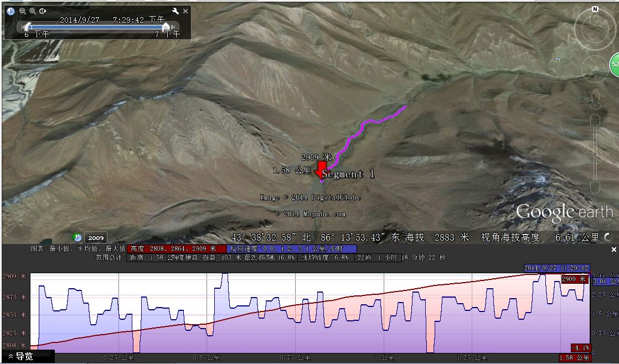Toggle the speed (反应速度) profile metric
619x364 pixels.
point(292,249)
